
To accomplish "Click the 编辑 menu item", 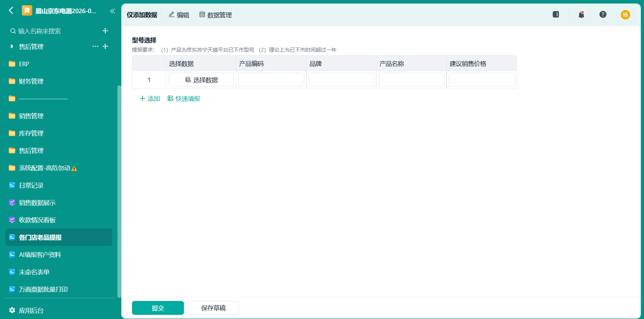I will coord(179,15).
